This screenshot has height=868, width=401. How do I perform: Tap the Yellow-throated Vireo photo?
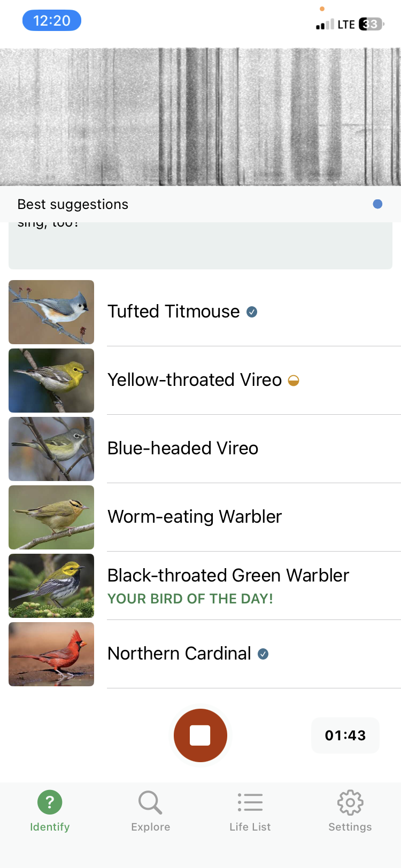click(51, 381)
